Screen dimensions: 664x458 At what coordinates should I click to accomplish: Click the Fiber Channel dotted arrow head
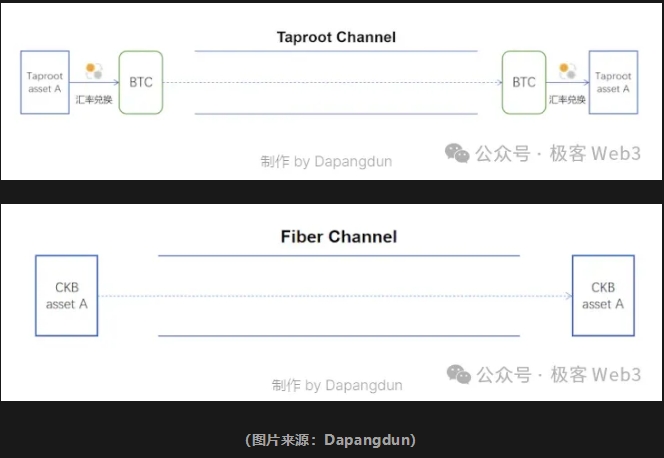pos(568,296)
